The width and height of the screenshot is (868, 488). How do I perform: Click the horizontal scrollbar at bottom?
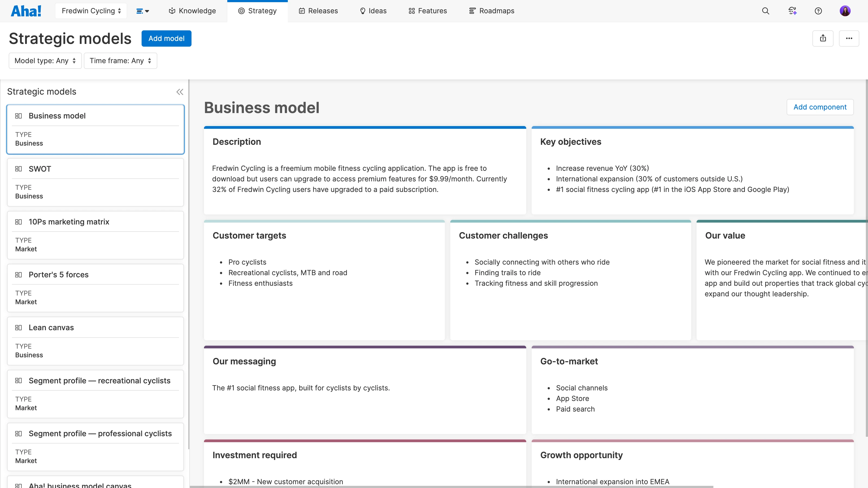click(452, 487)
